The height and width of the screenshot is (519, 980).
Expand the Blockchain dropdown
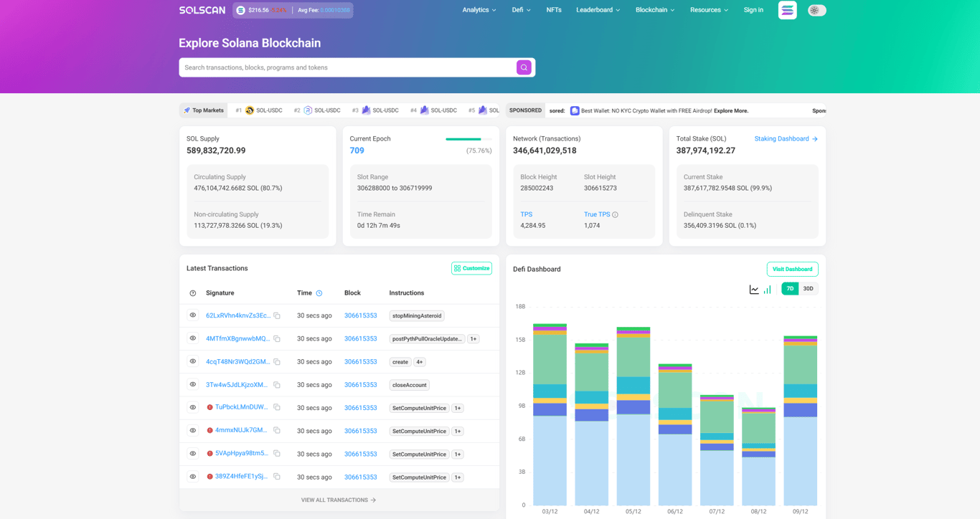(654, 10)
